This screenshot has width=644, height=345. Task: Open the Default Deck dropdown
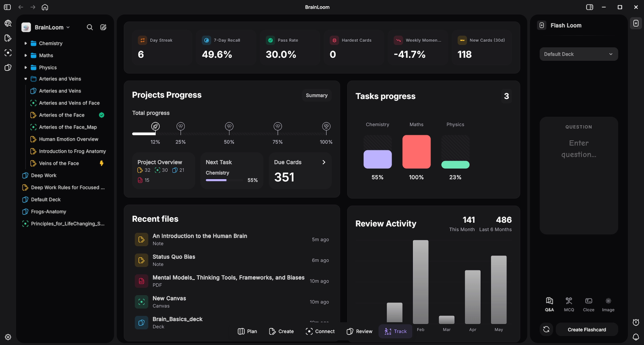[579, 54]
